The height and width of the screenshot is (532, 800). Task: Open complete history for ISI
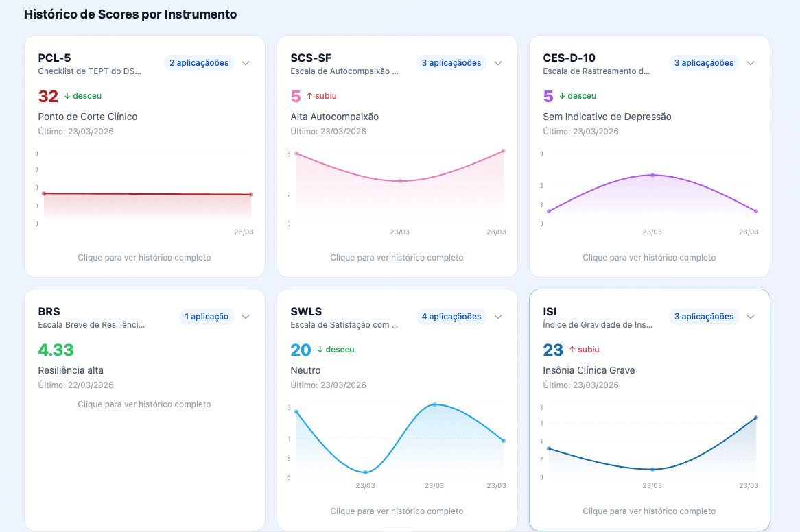(x=649, y=511)
